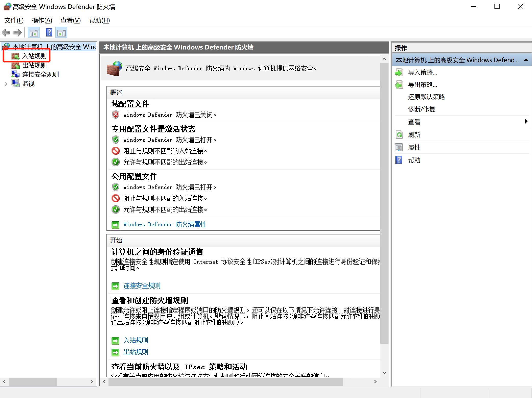Click the 专用配置文件是激活状态 heading text
Image resolution: width=532 pixels, height=398 pixels.
(153, 129)
